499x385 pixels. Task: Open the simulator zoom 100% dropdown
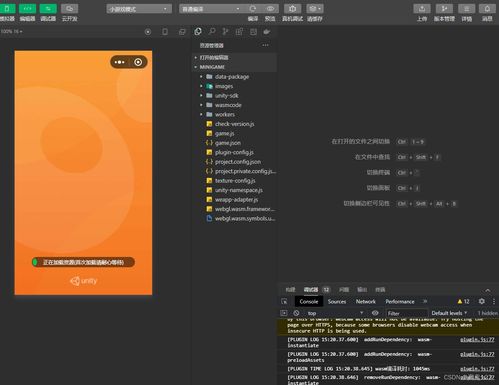click(12, 31)
